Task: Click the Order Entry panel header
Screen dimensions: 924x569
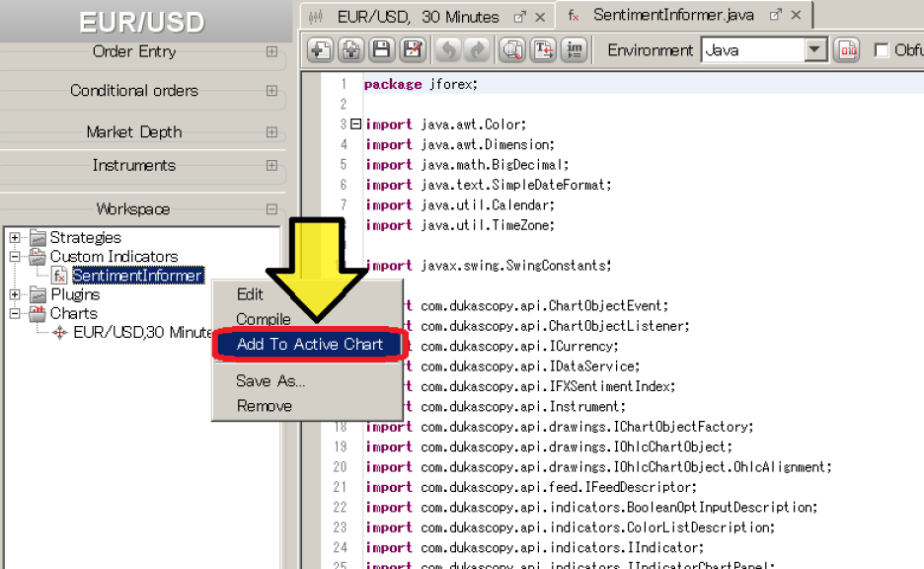Action: click(134, 52)
